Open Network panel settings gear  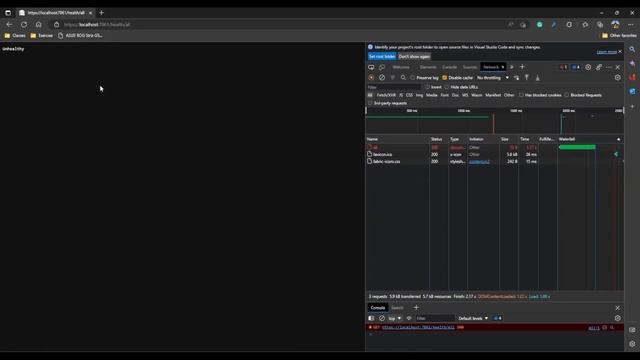point(618,78)
